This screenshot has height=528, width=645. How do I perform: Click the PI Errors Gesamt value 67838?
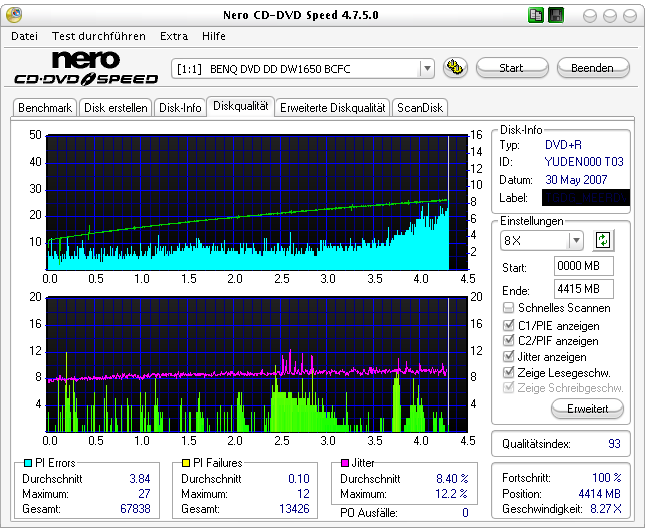click(135, 509)
